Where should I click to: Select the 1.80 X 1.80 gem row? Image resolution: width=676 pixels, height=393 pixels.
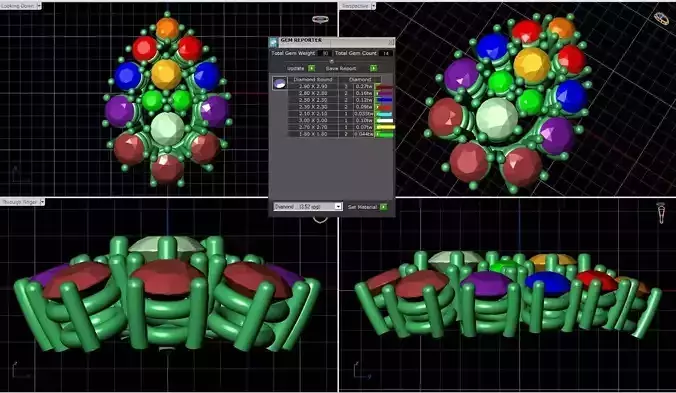pos(332,134)
